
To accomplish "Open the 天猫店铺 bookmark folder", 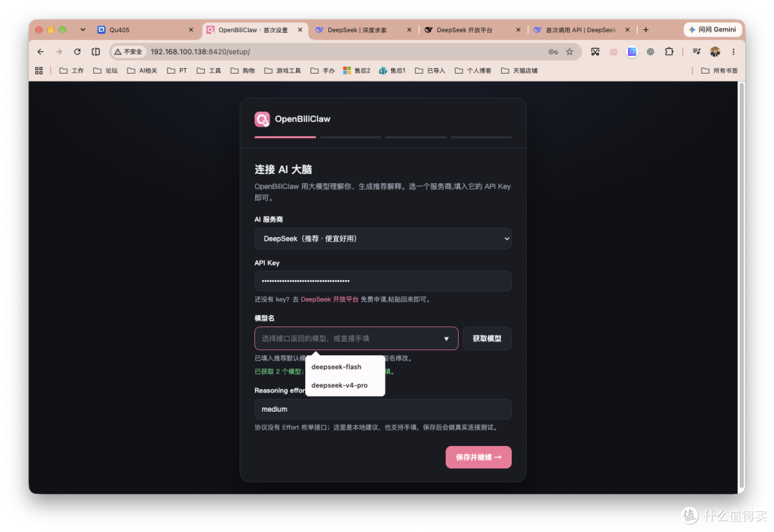I will pyautogui.click(x=520, y=70).
